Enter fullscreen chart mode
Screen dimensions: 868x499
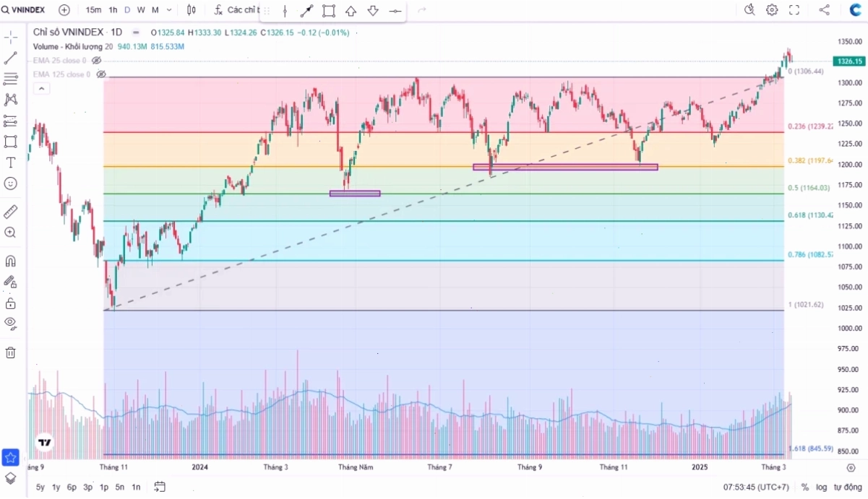click(x=794, y=10)
